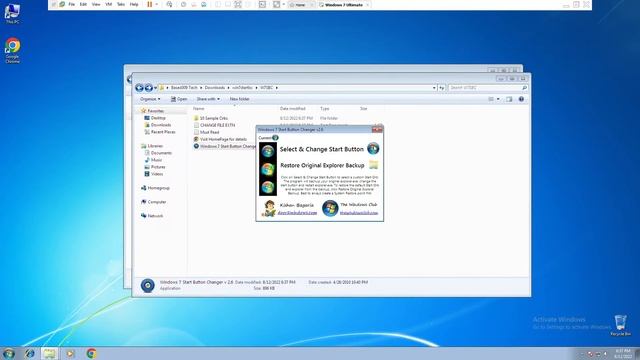Click the Change your view icon

(x=491, y=99)
